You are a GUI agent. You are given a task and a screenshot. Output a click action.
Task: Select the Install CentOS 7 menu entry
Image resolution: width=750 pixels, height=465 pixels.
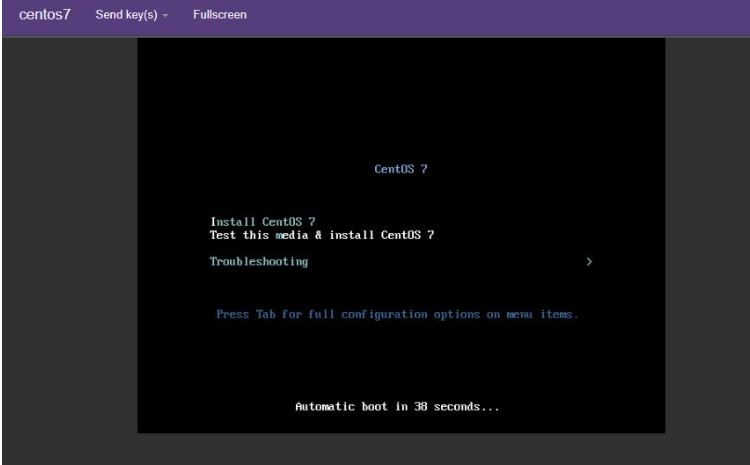click(x=263, y=222)
